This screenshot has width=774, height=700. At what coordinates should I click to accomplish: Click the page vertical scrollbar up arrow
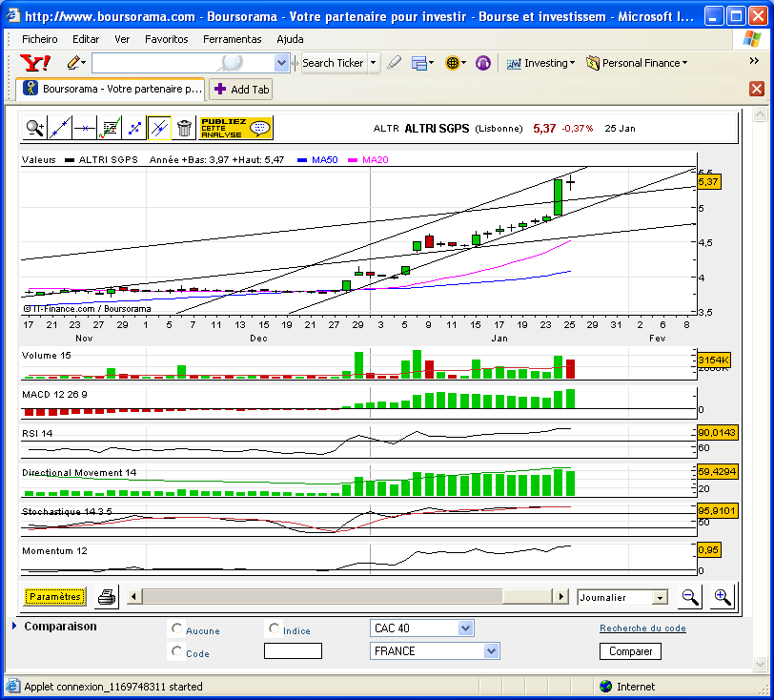pos(761,114)
